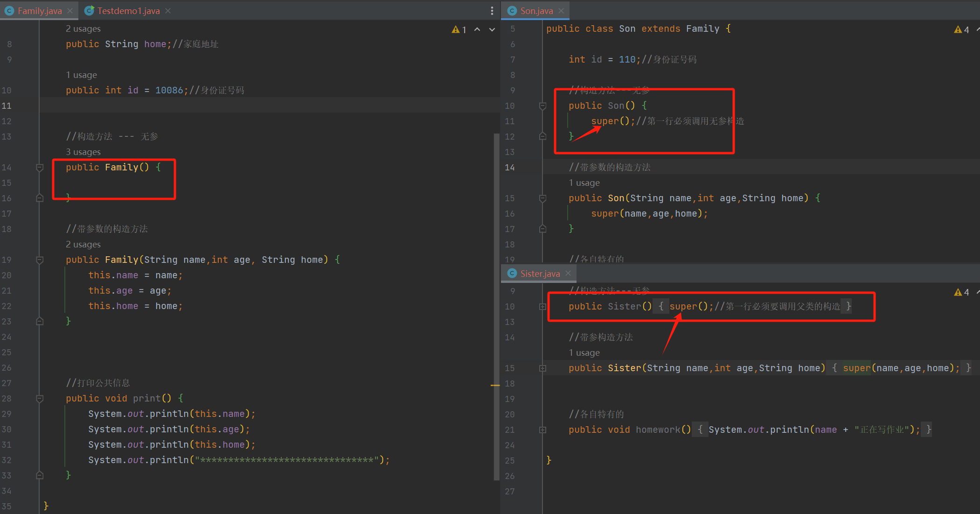Switch to the Family.java tab
The image size is (980, 514).
point(39,11)
